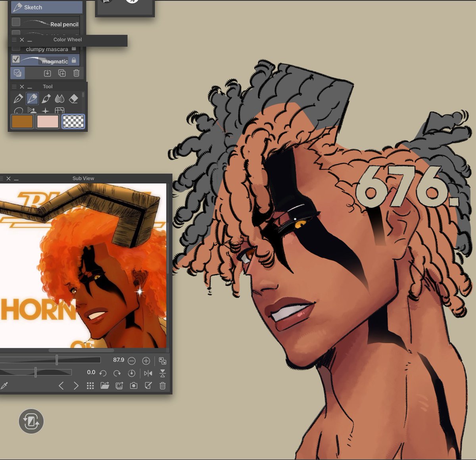Image resolution: width=476 pixels, height=460 pixels.
Task: Choose the pink sub color swatch
Action: click(48, 121)
